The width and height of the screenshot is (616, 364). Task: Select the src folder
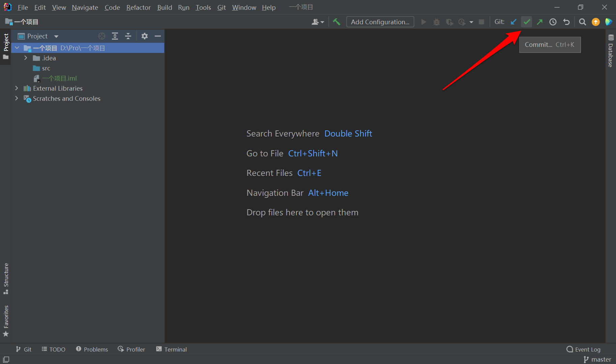41,68
